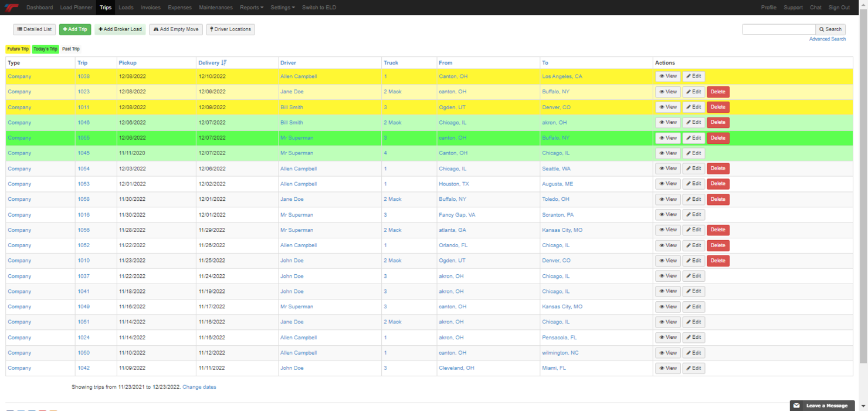The width and height of the screenshot is (868, 411).
Task: Open the Reports dropdown menu
Action: click(x=252, y=8)
